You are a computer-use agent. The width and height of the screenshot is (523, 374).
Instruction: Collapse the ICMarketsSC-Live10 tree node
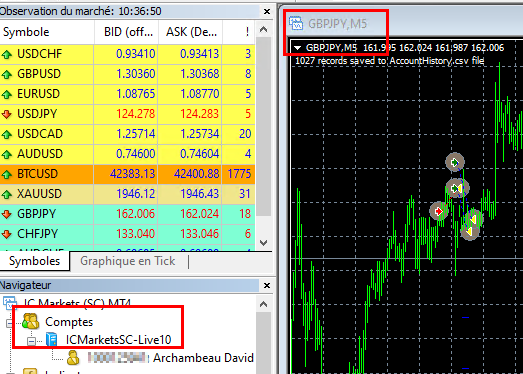(31, 341)
